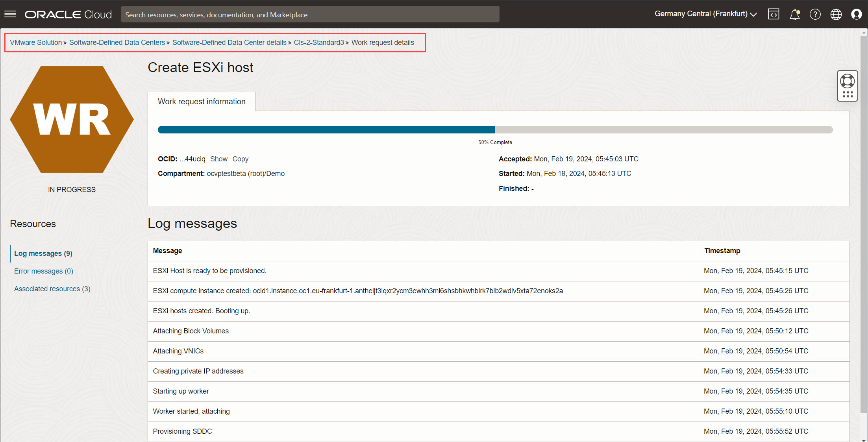Viewport: 868px width, 442px height.
Task: Select the Work request information tab
Action: [x=202, y=102]
